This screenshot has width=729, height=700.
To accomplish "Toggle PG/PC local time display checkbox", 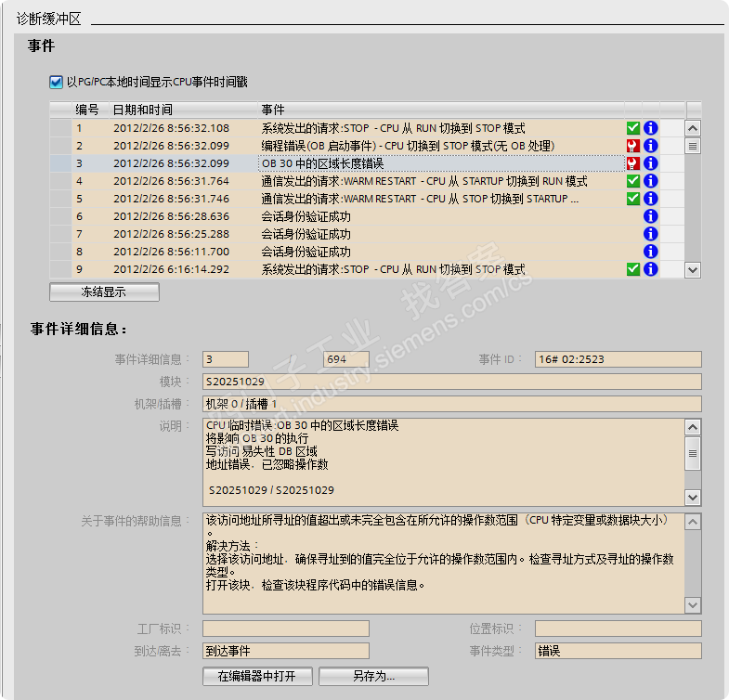I will (x=56, y=83).
